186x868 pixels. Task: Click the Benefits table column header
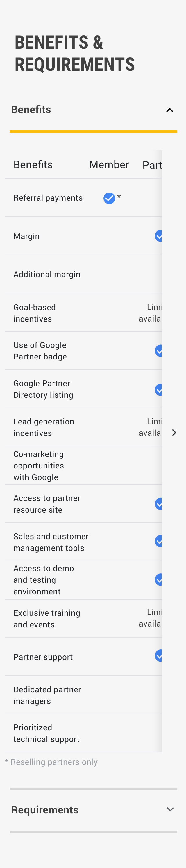tap(33, 164)
